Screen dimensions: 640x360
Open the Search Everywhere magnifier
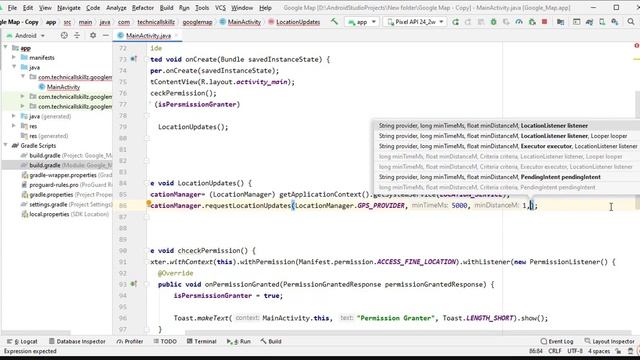click(x=631, y=22)
